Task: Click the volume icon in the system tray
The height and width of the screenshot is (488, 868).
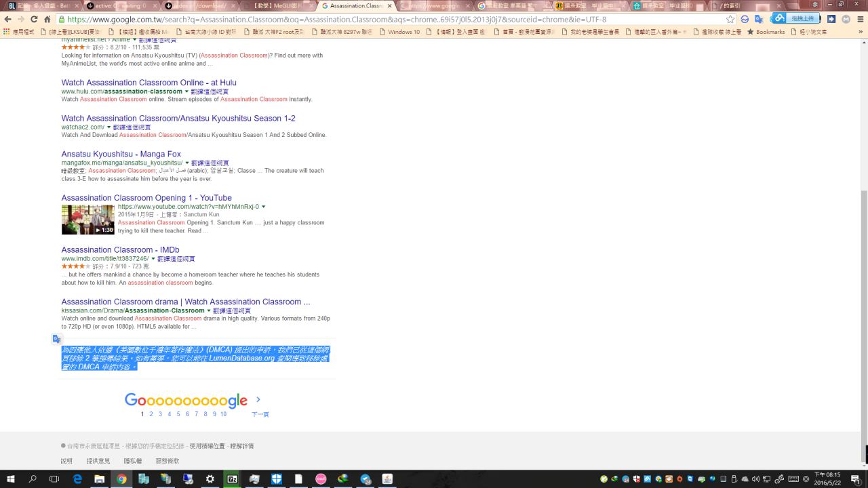Action: [756, 479]
